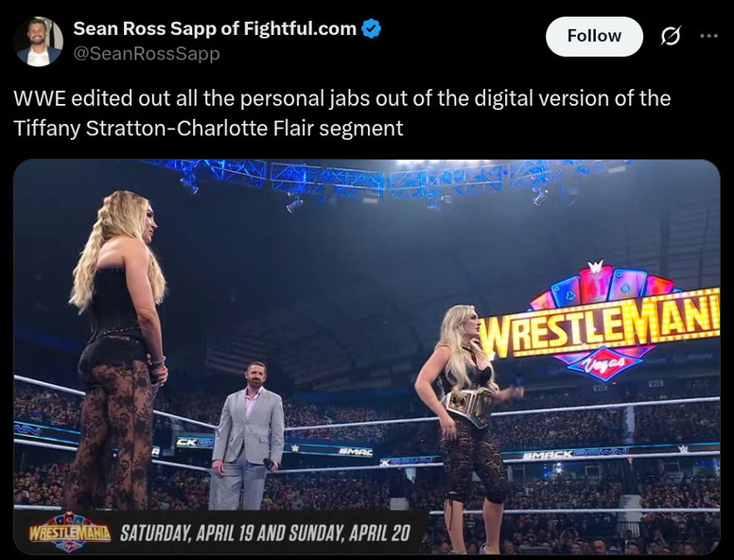Click the blonde wrestler's face near the sign

[x=469, y=324]
